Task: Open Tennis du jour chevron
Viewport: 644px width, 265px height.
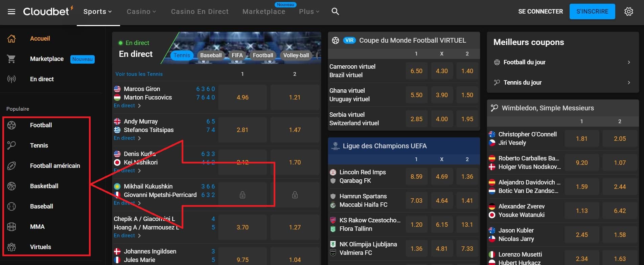Action: [629, 83]
